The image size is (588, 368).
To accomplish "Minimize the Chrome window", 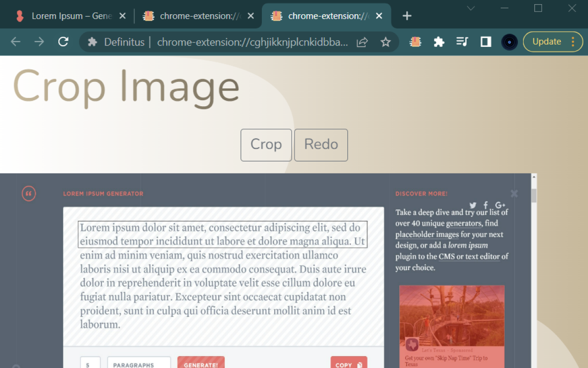I will click(505, 8).
